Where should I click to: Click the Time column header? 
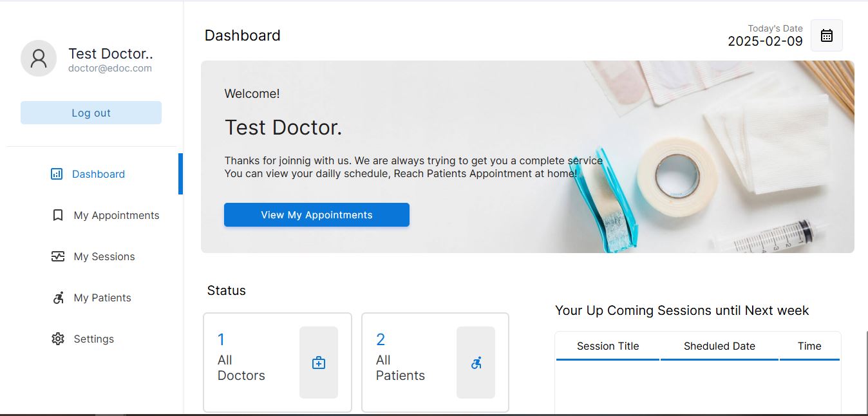[809, 346]
